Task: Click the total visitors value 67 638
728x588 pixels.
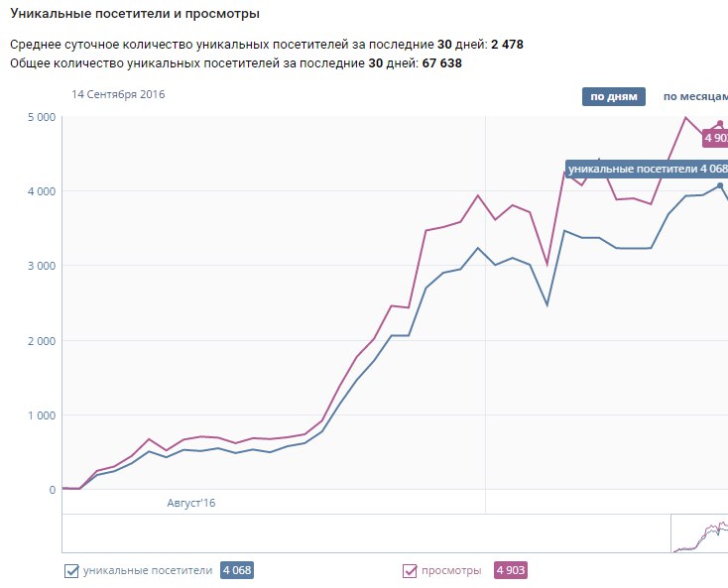Action: tap(436, 63)
